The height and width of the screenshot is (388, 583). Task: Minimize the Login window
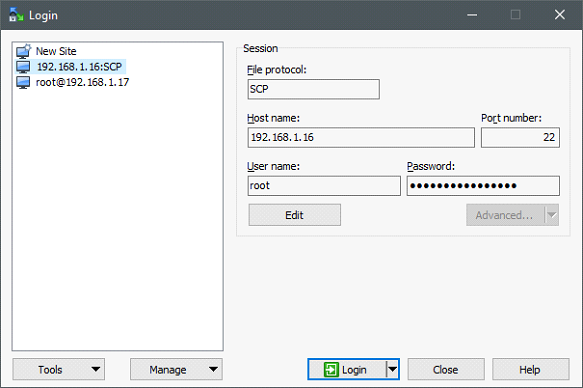coord(472,15)
